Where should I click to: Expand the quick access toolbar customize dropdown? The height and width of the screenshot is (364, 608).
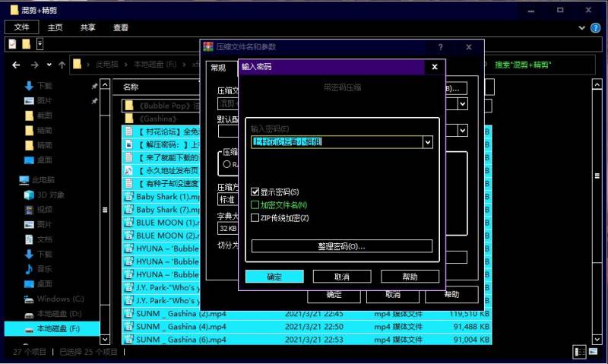40,44
